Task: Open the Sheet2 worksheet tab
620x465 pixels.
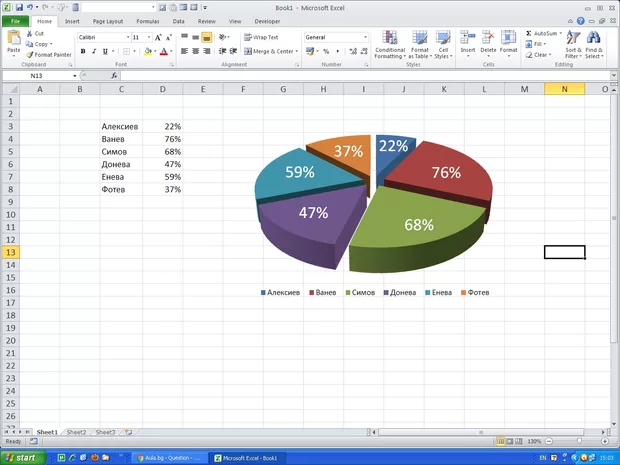Action: 76,432
